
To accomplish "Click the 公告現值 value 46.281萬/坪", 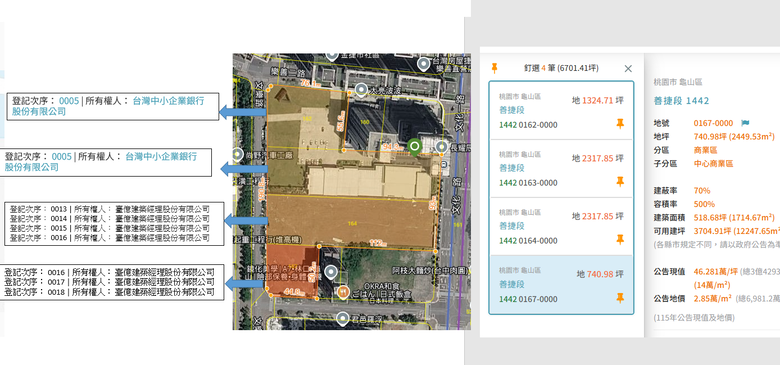I will tap(716, 272).
